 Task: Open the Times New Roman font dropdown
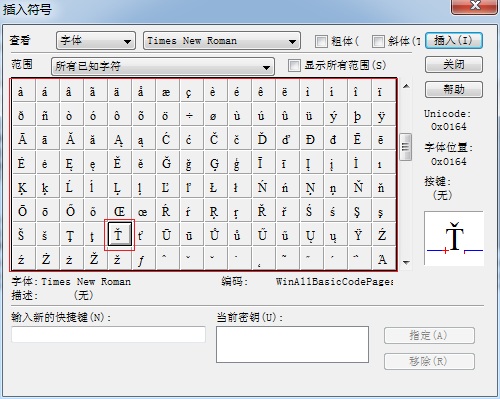coord(222,41)
